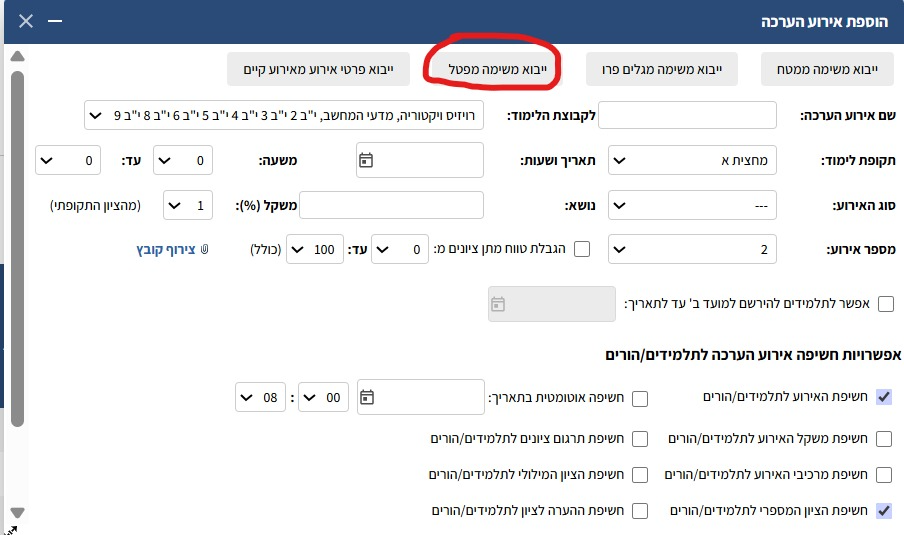
Task: Open תקופת לימוד dropdown showing מחצית א
Action: point(692,160)
